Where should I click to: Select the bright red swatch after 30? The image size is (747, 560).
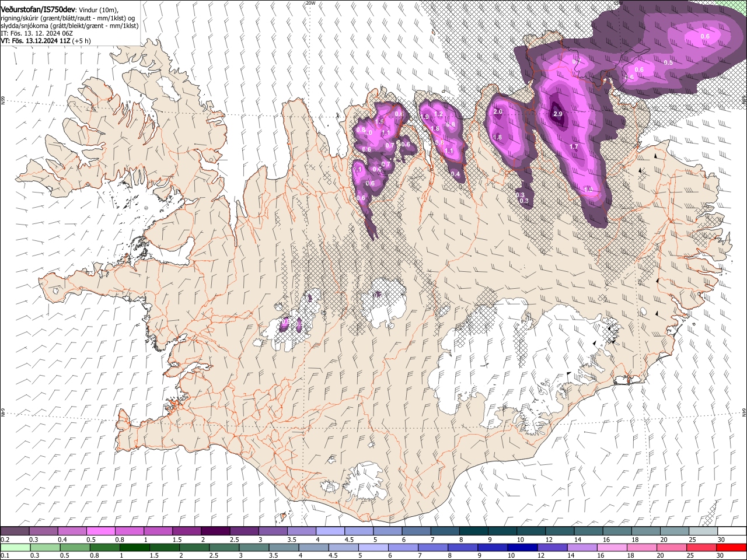pos(731,547)
